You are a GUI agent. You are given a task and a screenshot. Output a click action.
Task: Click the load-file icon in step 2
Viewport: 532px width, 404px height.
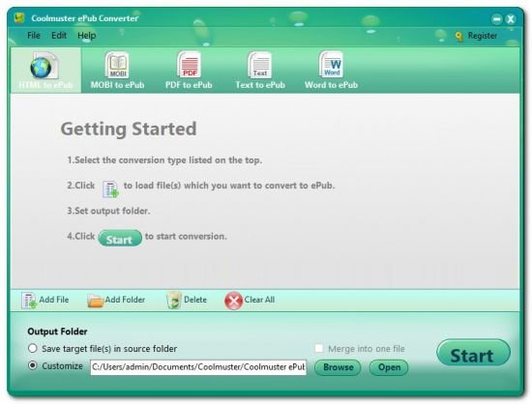pos(110,189)
